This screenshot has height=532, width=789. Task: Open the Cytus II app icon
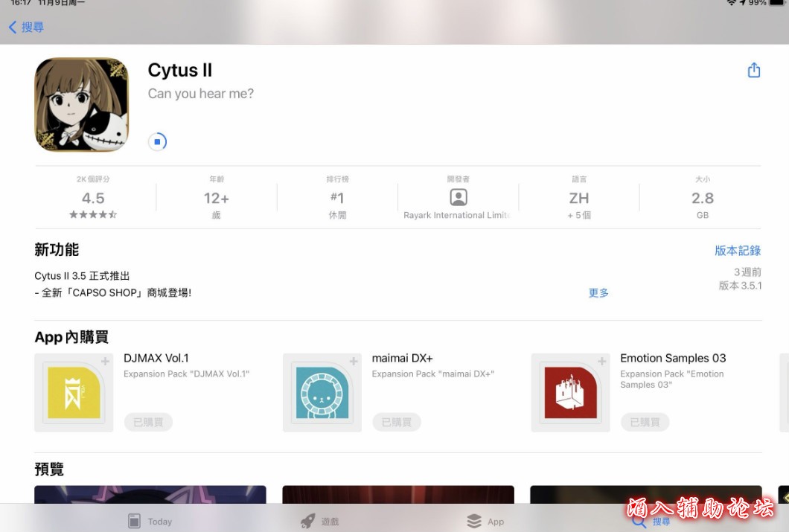(x=81, y=105)
